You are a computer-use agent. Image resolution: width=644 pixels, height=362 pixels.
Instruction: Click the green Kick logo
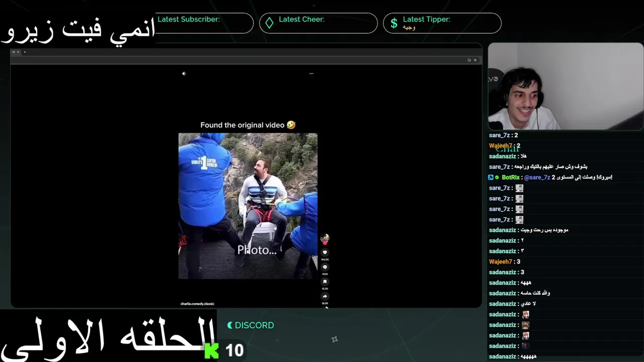pyautogui.click(x=212, y=350)
